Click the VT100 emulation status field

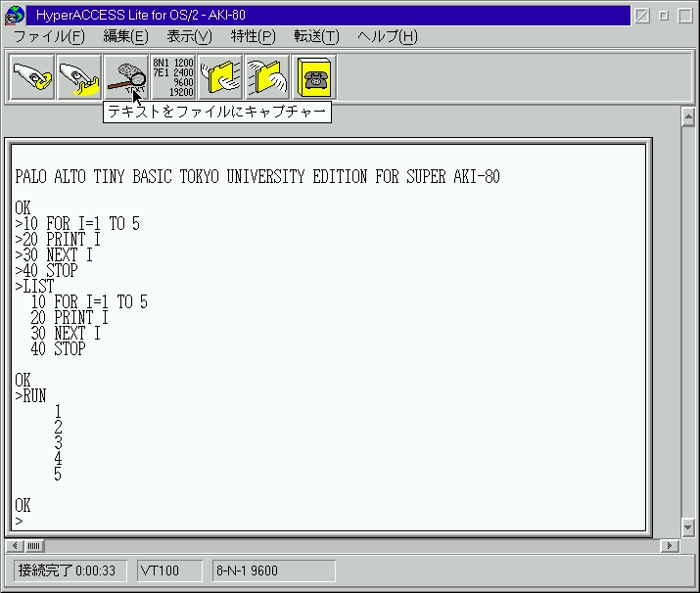pos(169,571)
